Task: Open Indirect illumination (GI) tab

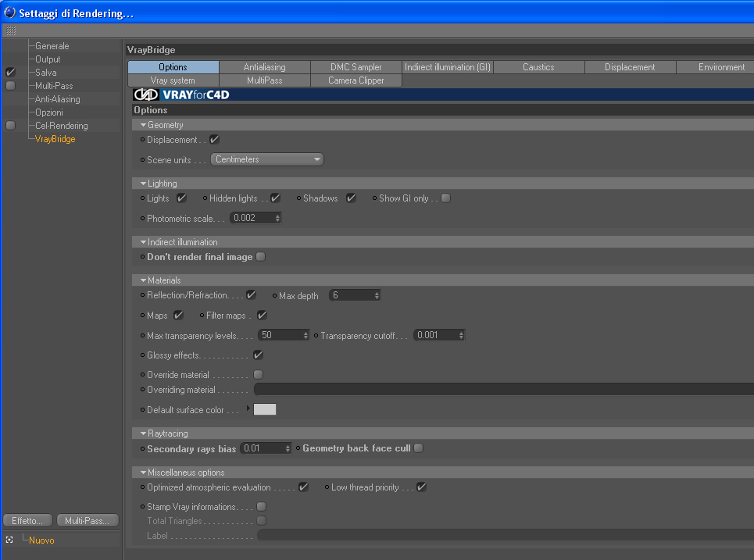Action: 447,67
